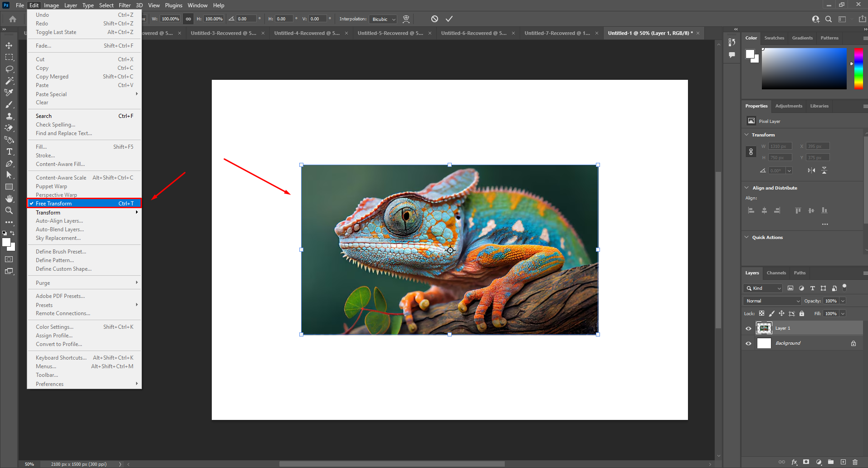Select the Move tool
Viewport: 868px width, 468px height.
(x=9, y=45)
